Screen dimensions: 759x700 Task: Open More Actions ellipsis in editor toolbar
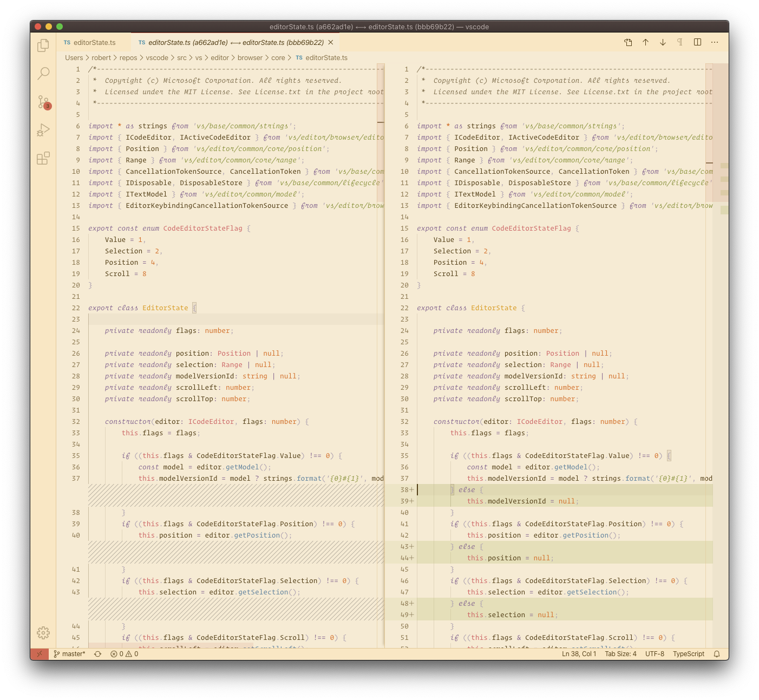(715, 42)
